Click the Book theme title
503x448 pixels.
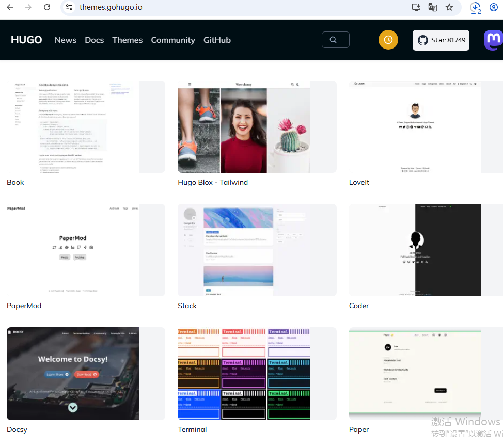pos(15,183)
